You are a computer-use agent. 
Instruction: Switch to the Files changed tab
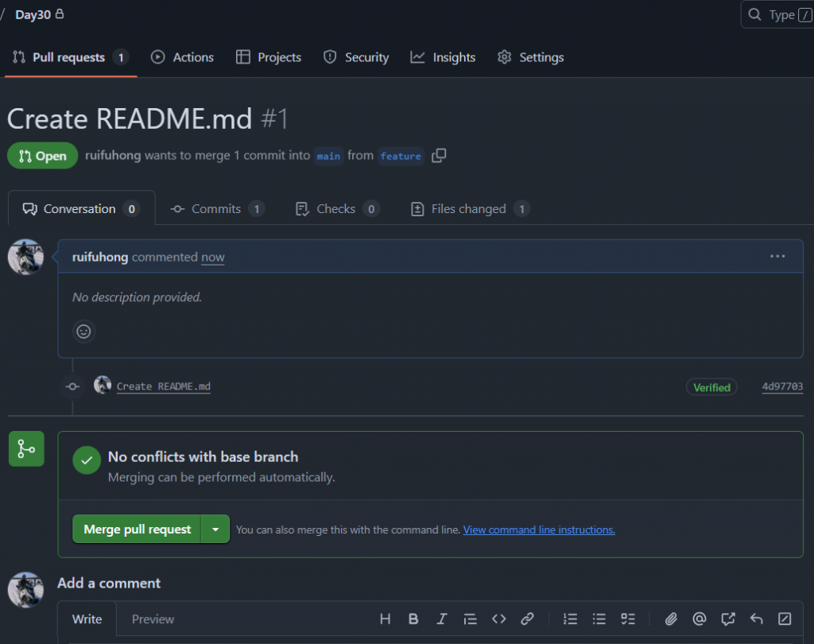click(470, 209)
